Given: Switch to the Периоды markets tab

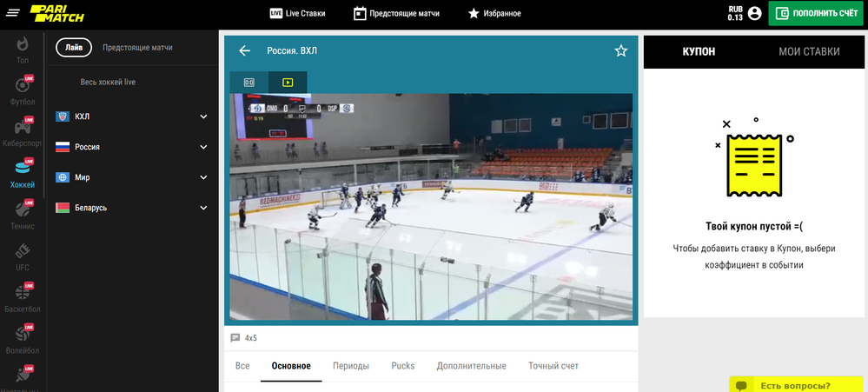Looking at the screenshot, I should 350,366.
